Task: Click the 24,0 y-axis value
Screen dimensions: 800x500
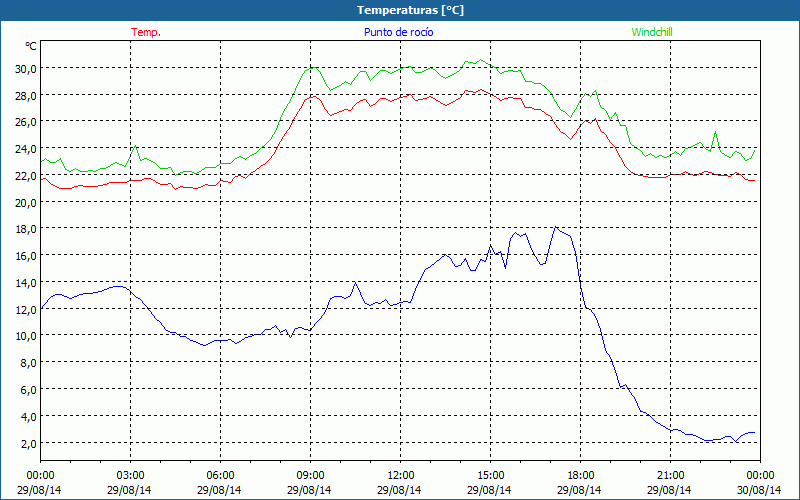Action: (x=26, y=149)
